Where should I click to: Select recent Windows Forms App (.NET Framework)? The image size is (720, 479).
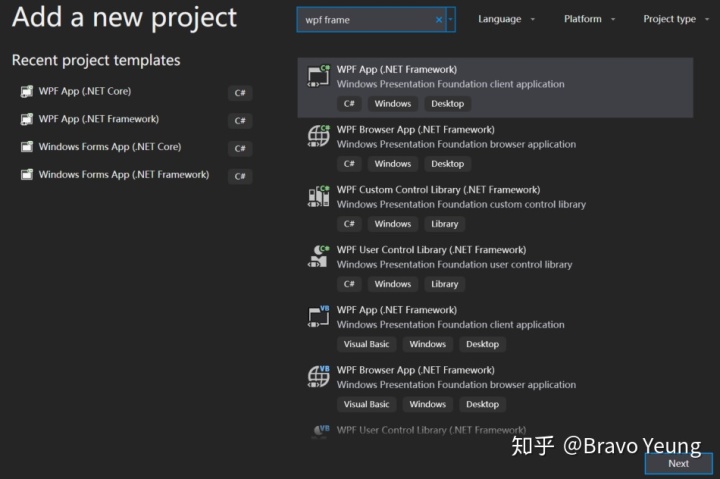coord(124,175)
